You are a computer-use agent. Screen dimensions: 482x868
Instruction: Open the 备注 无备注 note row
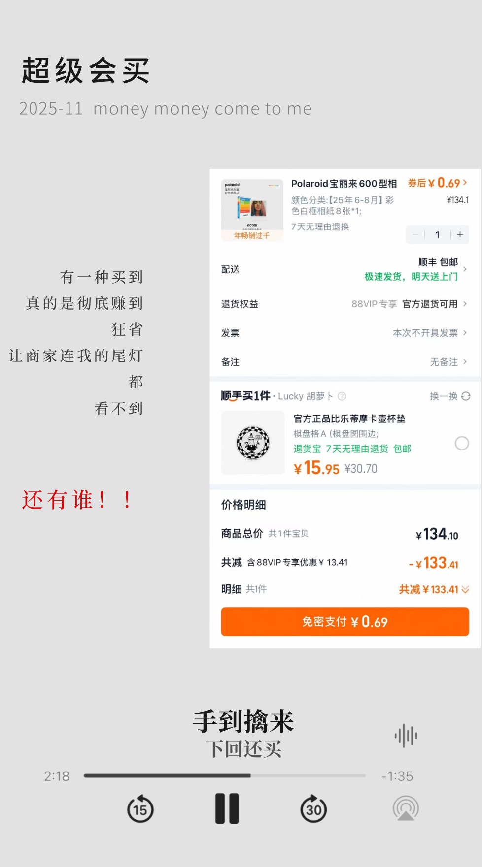[x=344, y=362]
